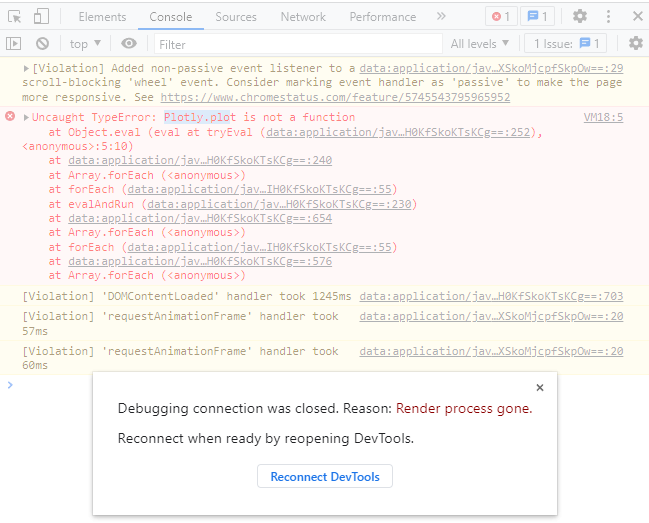The height and width of the screenshot is (523, 649).
Task: Click the Reconnect DevTools button
Action: point(325,477)
